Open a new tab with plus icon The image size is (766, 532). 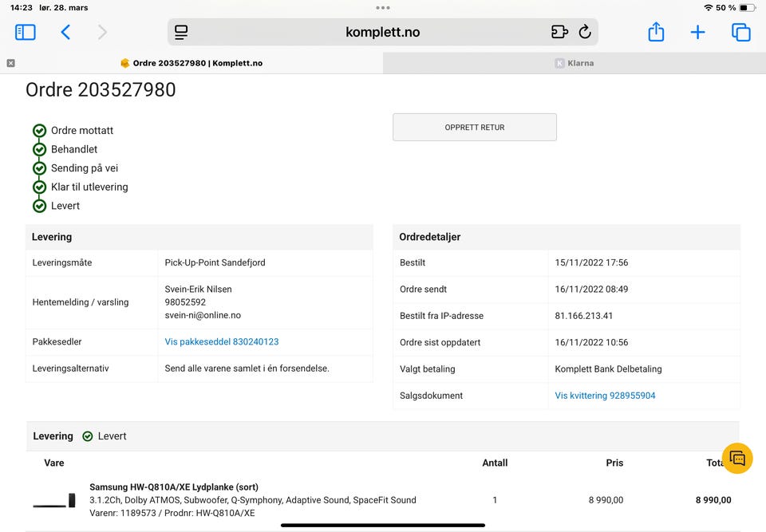point(697,32)
